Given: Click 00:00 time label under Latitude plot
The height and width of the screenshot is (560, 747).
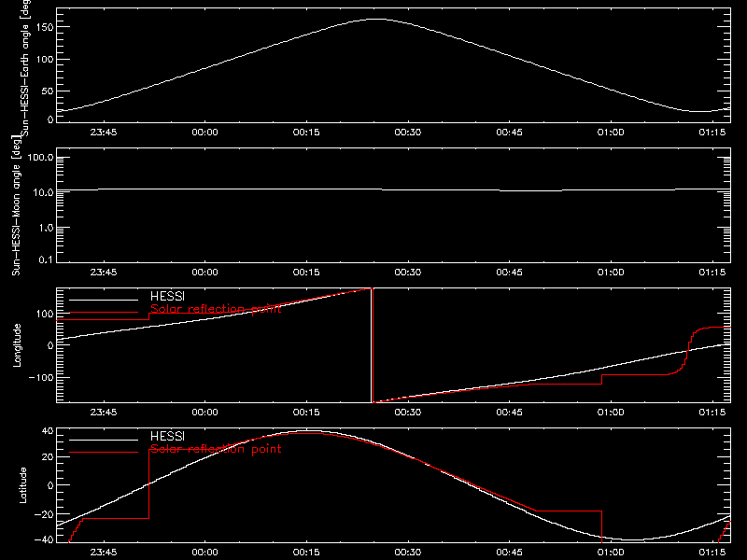Looking at the screenshot, I should pos(204,553).
